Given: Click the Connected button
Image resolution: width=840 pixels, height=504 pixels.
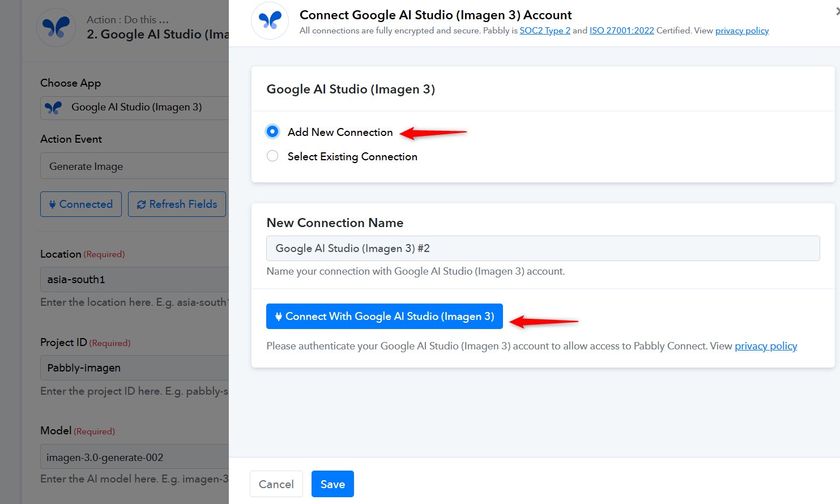Looking at the screenshot, I should pos(81,204).
